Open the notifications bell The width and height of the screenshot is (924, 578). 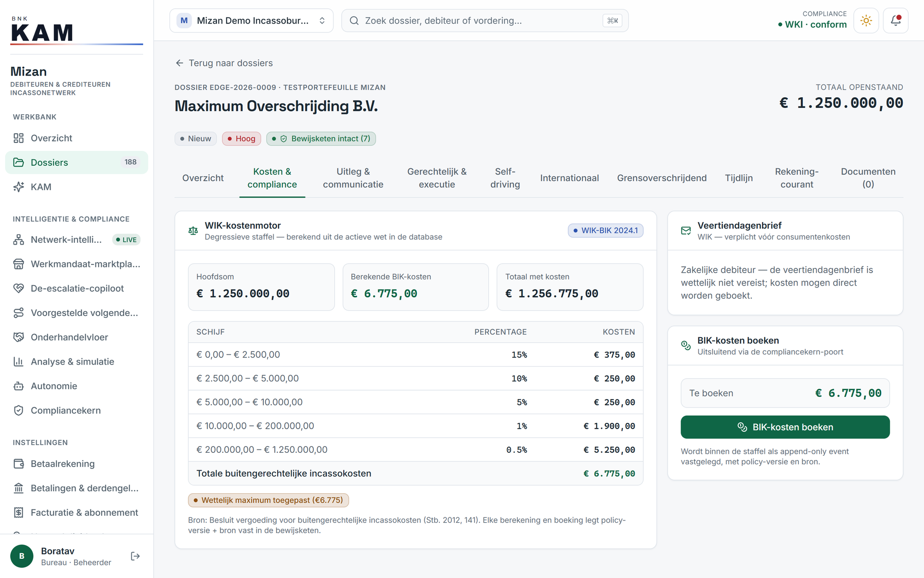tap(896, 21)
